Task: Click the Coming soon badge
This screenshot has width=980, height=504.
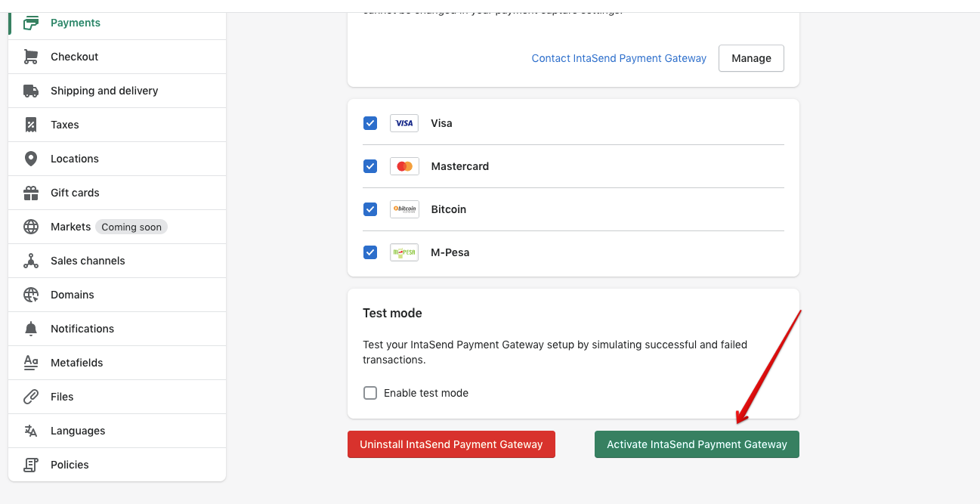Action: point(131,227)
